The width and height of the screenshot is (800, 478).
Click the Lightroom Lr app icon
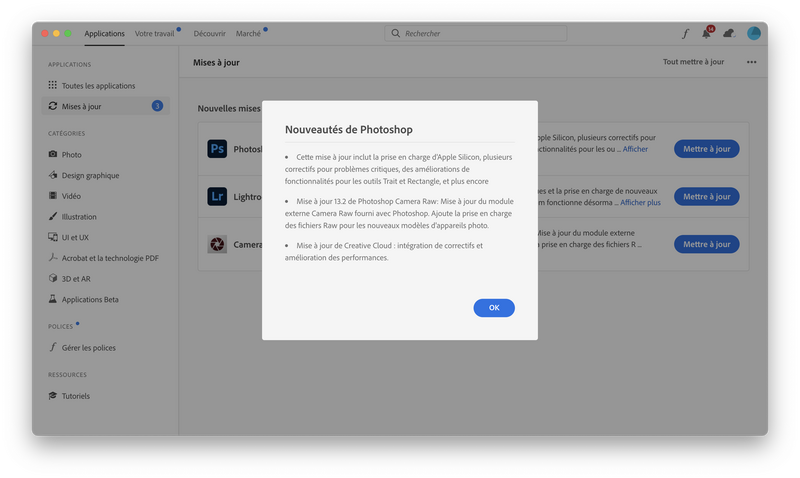(217, 196)
